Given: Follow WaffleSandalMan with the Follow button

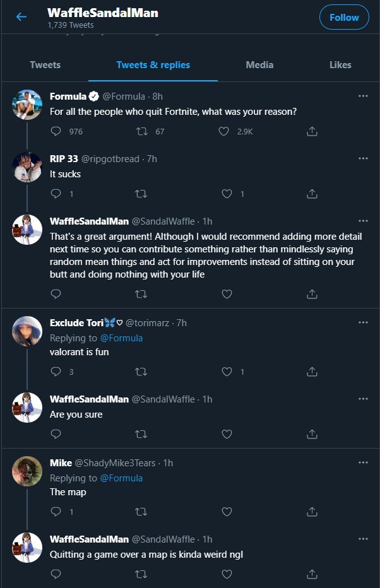Looking at the screenshot, I should (x=344, y=18).
